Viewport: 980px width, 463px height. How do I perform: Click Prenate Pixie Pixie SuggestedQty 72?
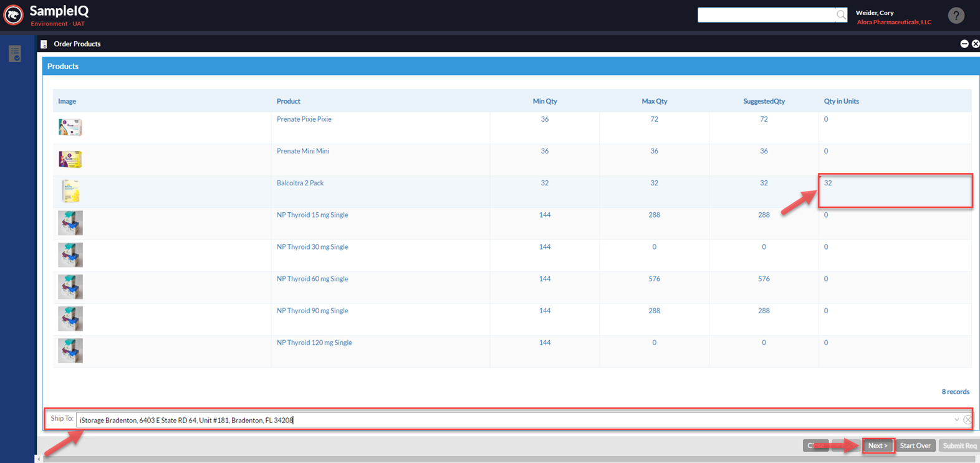tap(764, 119)
